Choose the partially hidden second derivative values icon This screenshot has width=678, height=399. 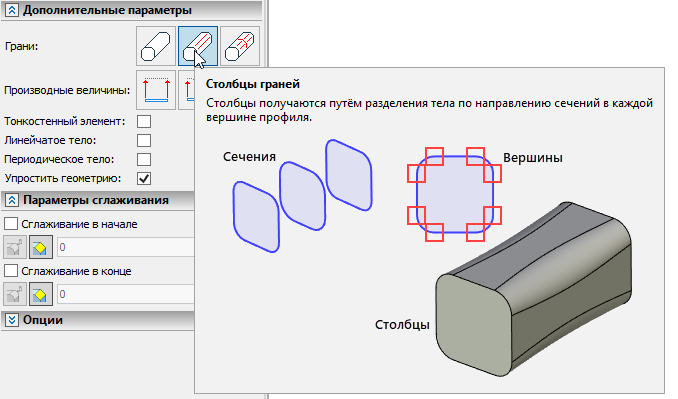pyautogui.click(x=186, y=90)
